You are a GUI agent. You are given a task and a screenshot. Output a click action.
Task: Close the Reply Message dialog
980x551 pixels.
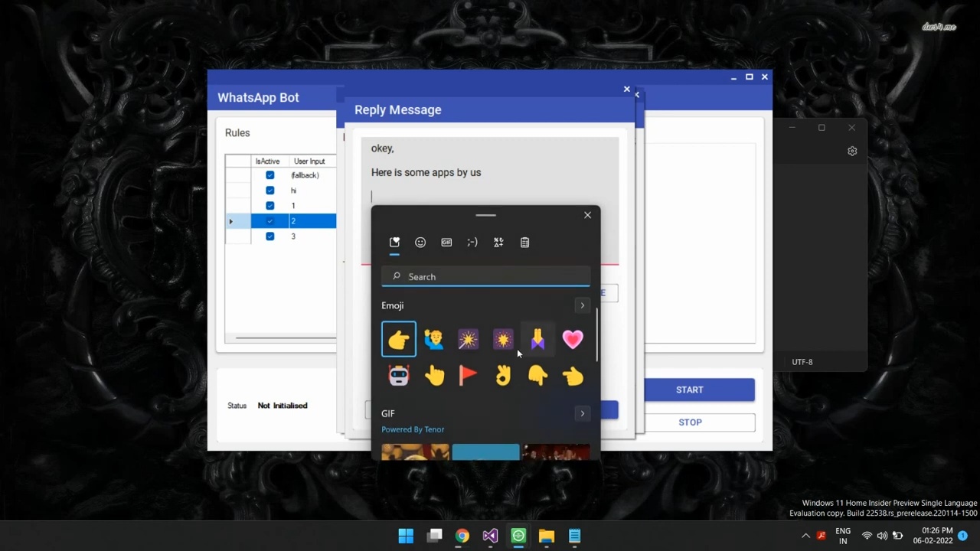[x=626, y=90]
